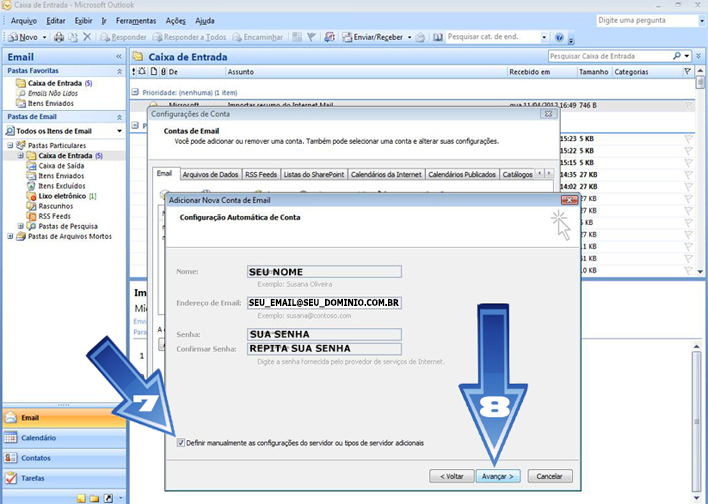The image size is (708, 504).
Task: Switch to Arquivos de Dados tab
Action: click(210, 174)
